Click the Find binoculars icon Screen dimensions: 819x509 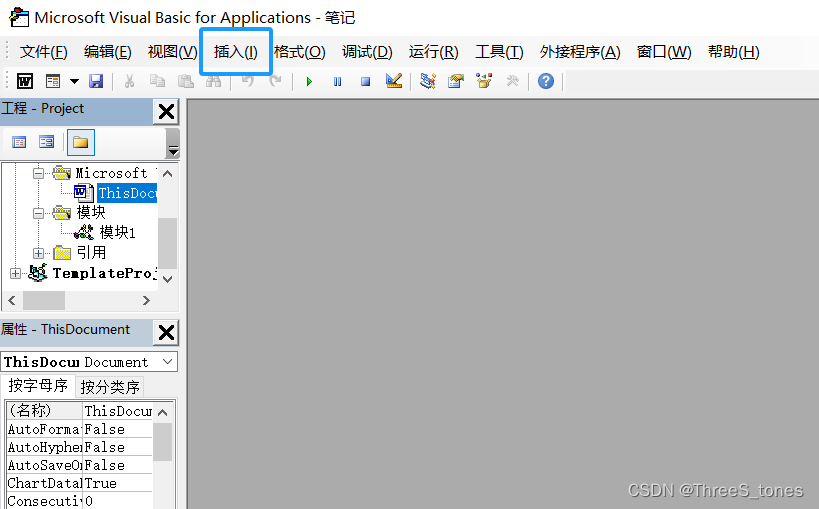213,81
